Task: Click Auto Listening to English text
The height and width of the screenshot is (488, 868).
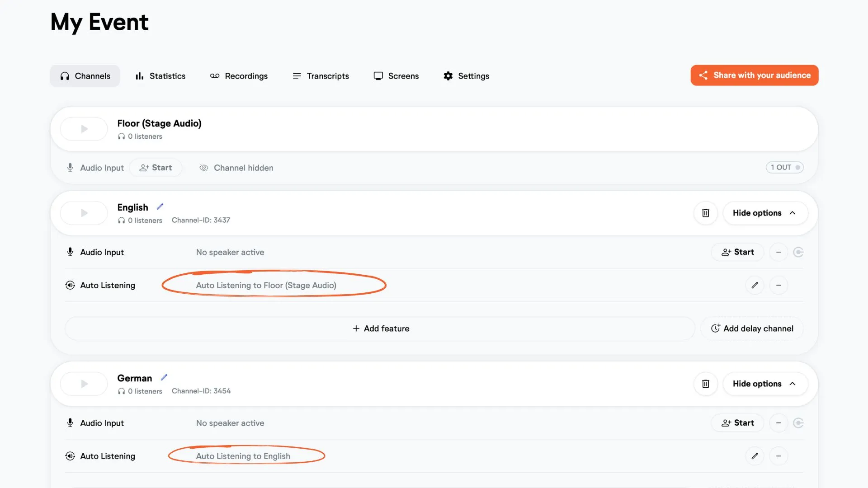Action: (x=243, y=456)
